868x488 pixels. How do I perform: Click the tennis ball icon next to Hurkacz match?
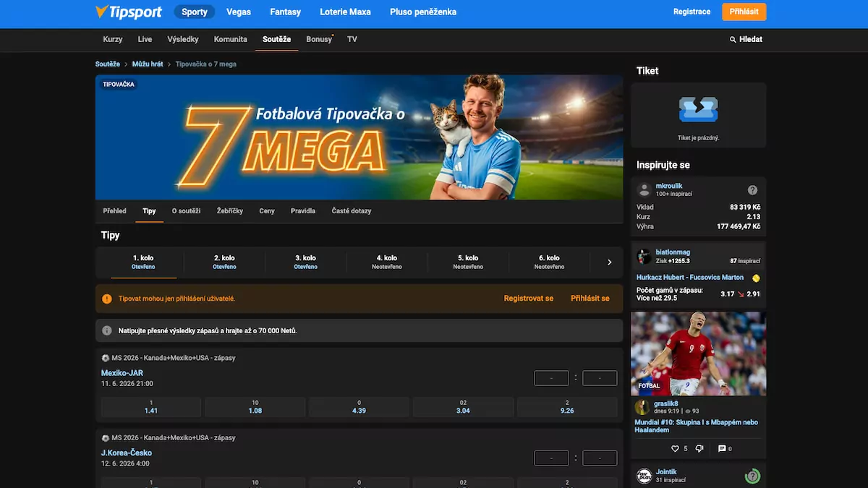pos(756,278)
